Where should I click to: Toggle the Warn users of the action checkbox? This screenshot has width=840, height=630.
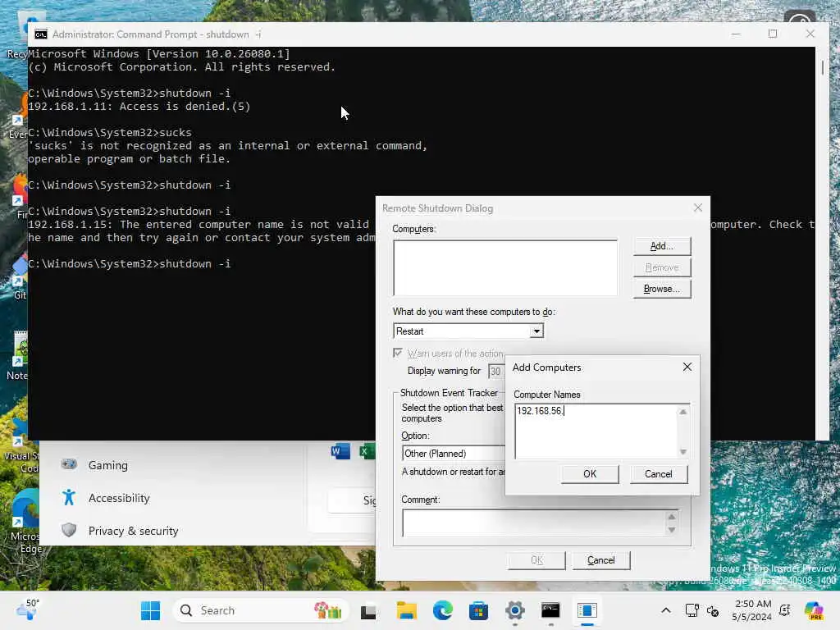tap(398, 353)
